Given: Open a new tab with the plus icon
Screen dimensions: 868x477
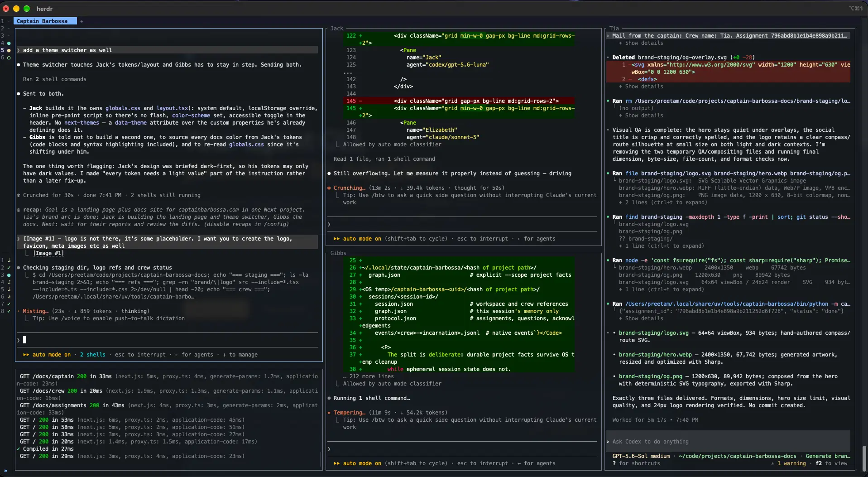Looking at the screenshot, I should coord(82,21).
